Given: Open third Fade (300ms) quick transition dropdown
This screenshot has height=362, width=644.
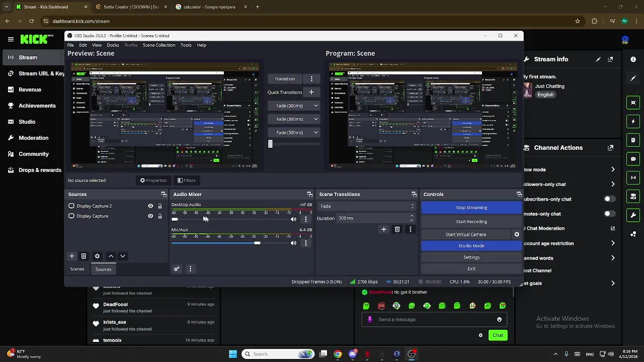Looking at the screenshot, I should [294, 133].
